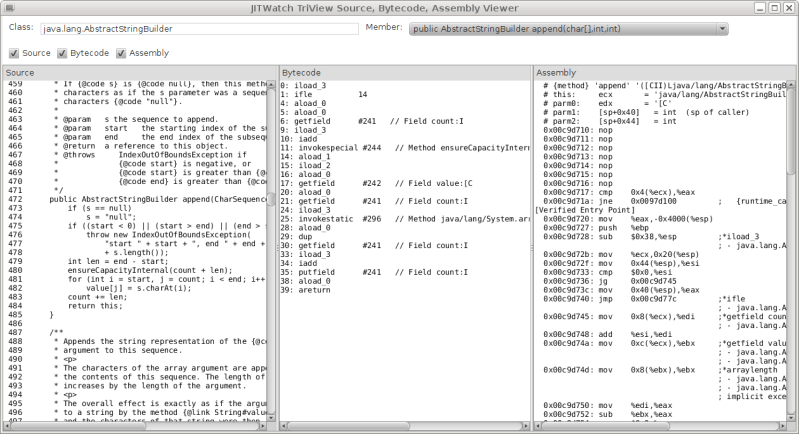Click the Source pane header
The image size is (799, 434).
pos(140,73)
